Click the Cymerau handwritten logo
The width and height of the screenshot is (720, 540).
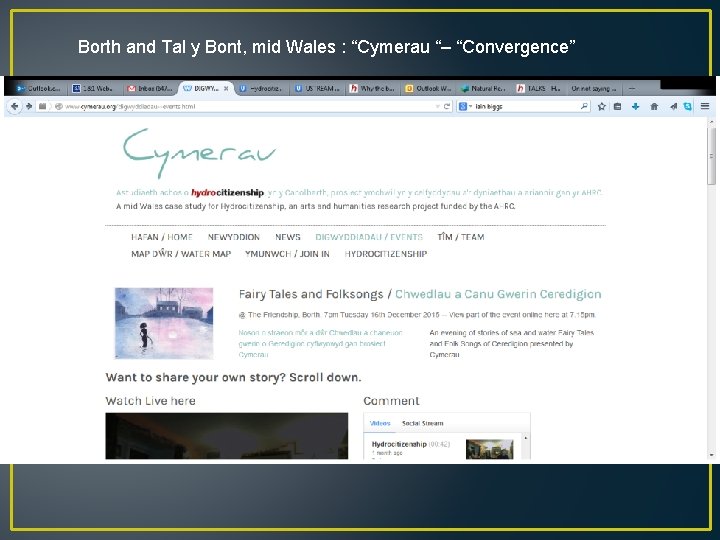point(199,153)
